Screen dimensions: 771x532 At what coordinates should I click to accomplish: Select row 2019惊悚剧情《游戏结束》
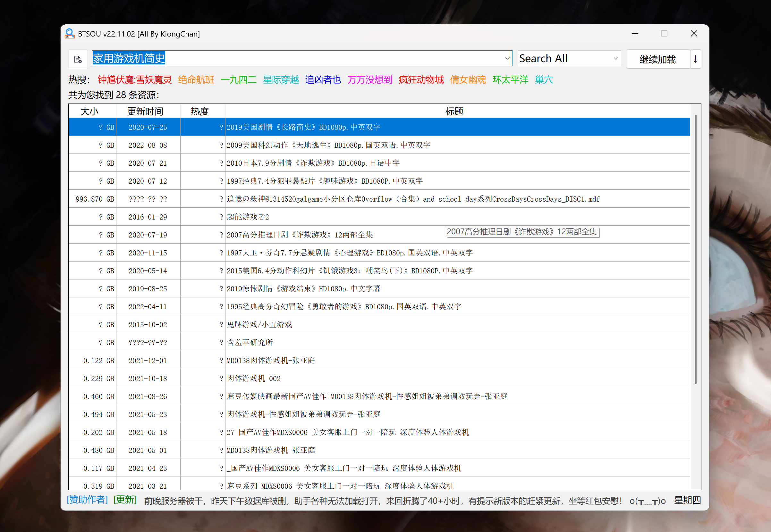tap(379, 289)
